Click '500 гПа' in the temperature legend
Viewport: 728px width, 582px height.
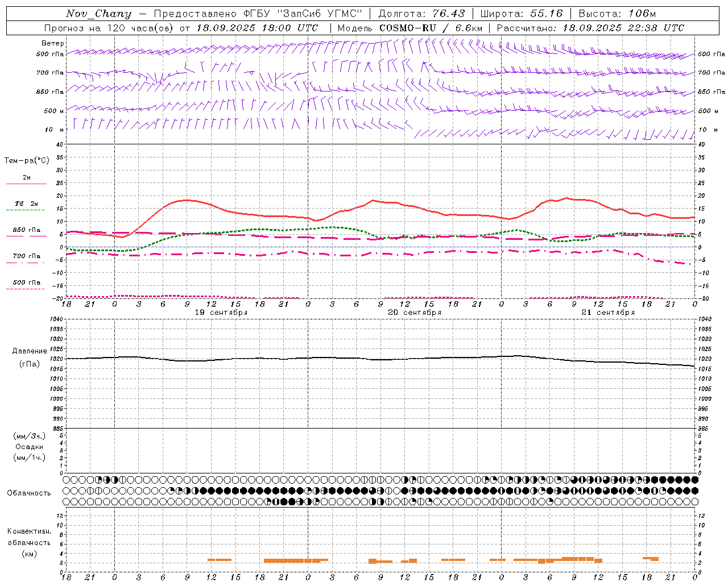tap(26, 282)
